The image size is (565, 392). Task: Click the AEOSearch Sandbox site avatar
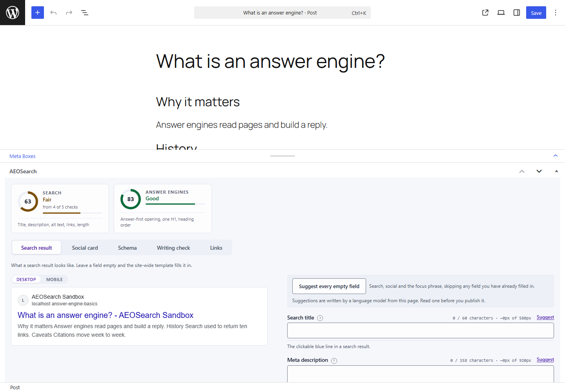point(23,300)
